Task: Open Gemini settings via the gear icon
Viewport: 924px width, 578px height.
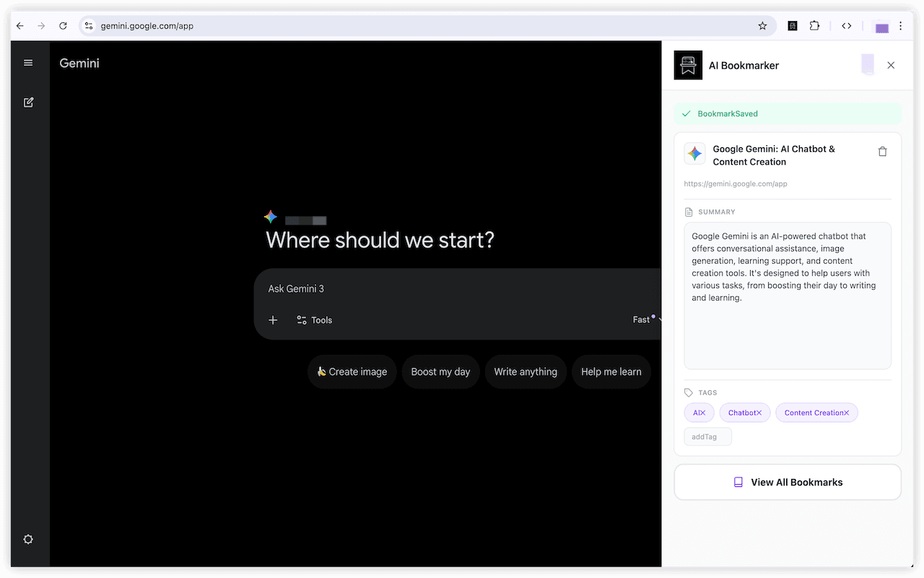Action: click(28, 539)
